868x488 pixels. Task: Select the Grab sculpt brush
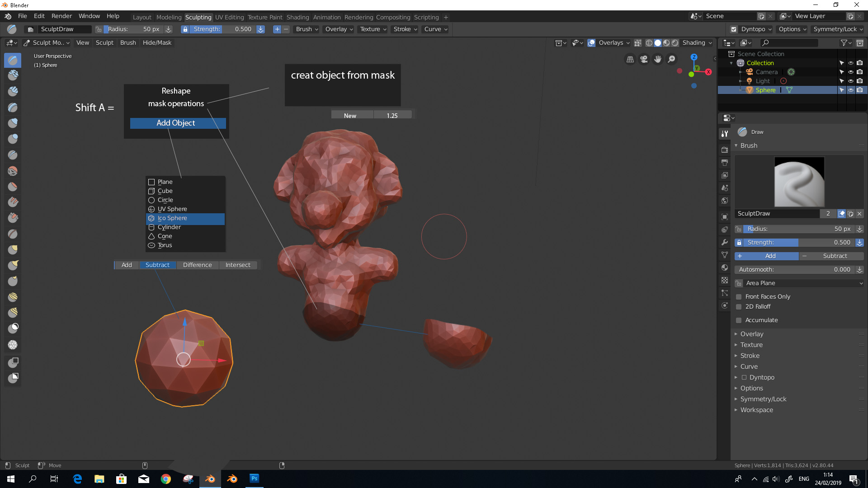(13, 249)
